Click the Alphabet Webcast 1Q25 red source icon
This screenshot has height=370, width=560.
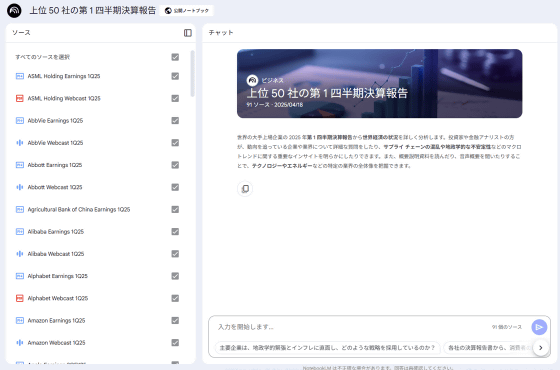point(20,298)
